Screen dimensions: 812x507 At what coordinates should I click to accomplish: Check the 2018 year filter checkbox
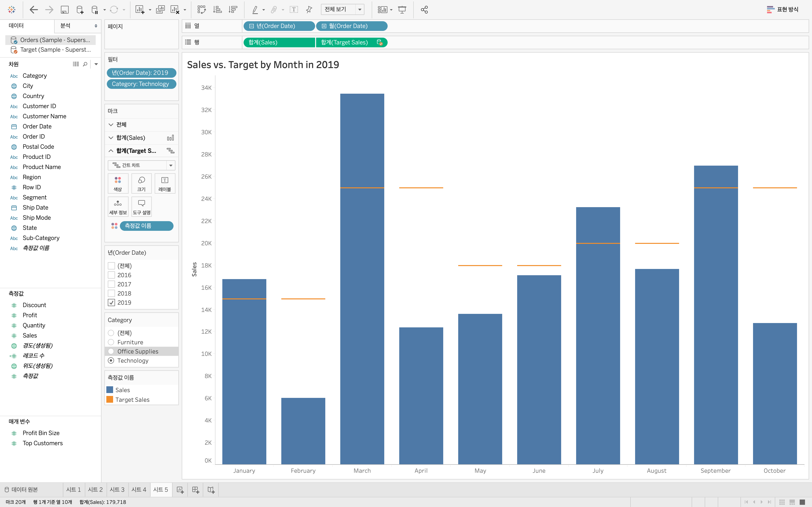pyautogui.click(x=111, y=293)
